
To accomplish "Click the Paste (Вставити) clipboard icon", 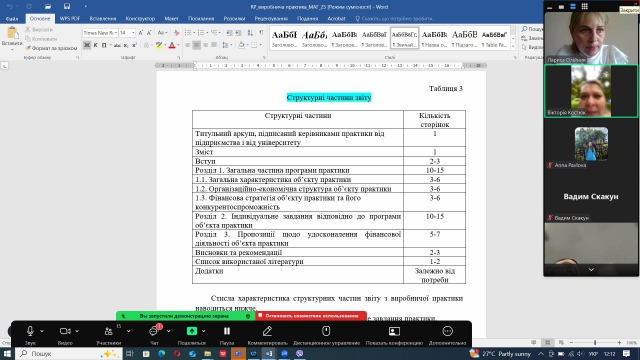I will (x=12, y=34).
